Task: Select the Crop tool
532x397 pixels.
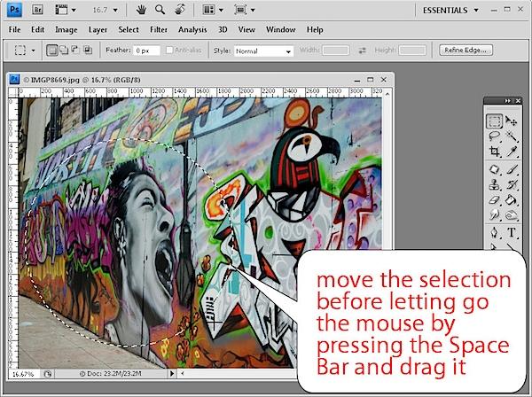Action: [x=495, y=152]
